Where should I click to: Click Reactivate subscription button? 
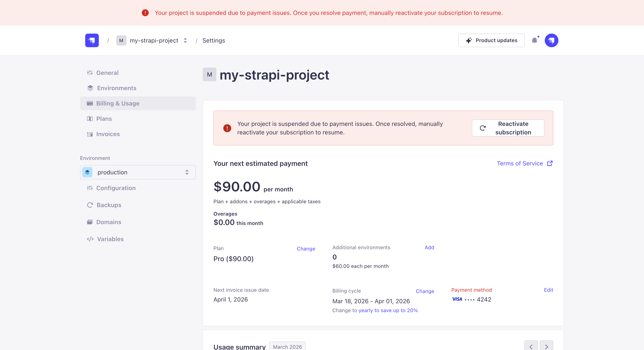coord(508,128)
